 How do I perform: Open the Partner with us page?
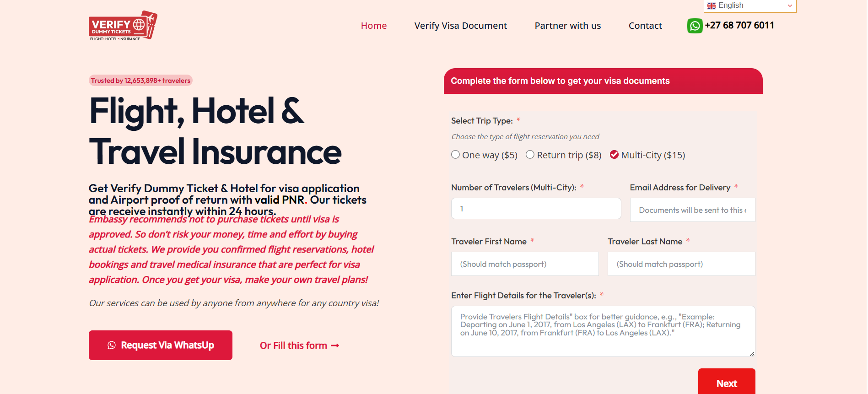pyautogui.click(x=567, y=26)
